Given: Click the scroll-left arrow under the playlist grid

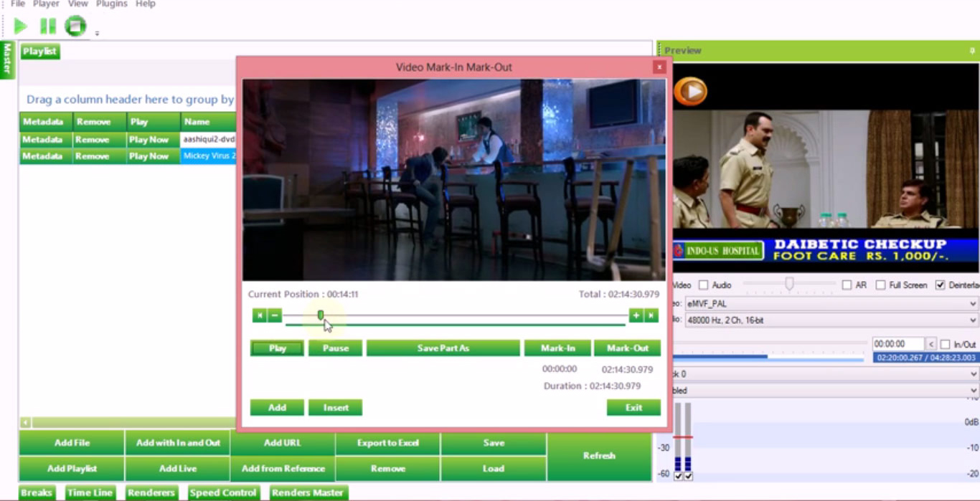Looking at the screenshot, I should click(25, 423).
